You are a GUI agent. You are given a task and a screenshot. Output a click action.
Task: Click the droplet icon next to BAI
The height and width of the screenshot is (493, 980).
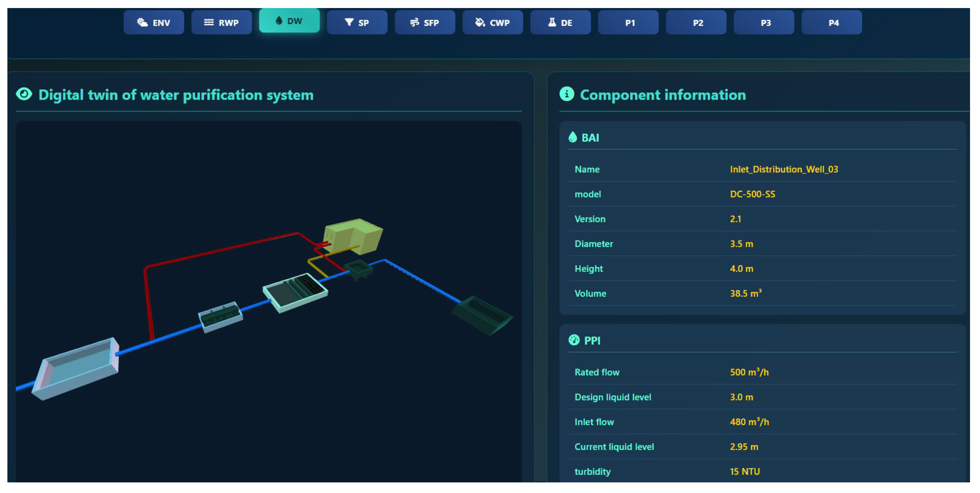pos(572,137)
